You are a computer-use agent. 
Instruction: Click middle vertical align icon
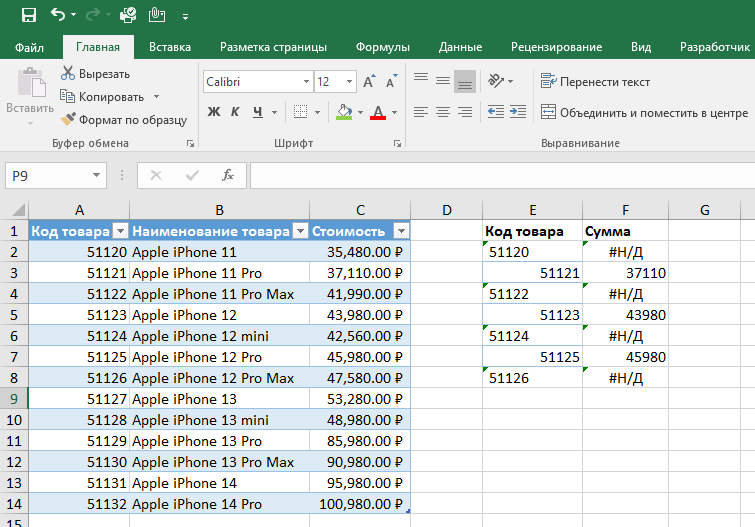[443, 81]
